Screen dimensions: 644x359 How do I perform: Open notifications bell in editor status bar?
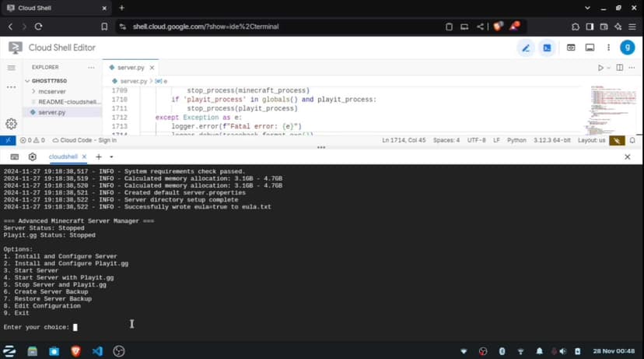tap(632, 140)
